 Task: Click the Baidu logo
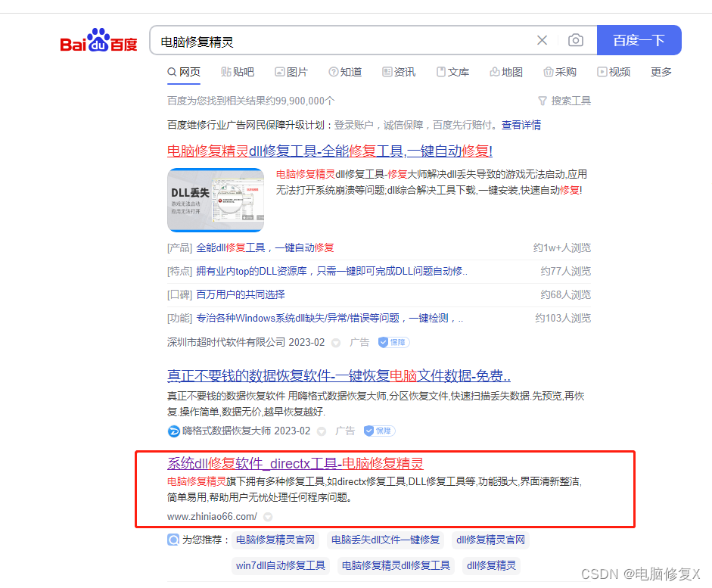point(98,40)
